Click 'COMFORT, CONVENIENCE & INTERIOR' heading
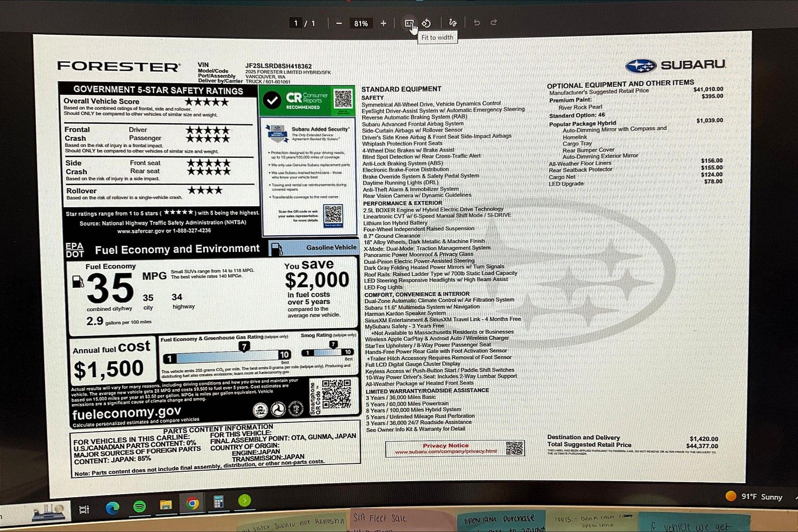The height and width of the screenshot is (532, 798). click(417, 294)
